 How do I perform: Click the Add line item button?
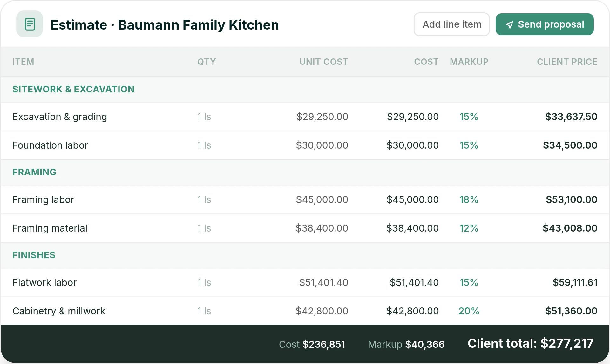click(451, 24)
